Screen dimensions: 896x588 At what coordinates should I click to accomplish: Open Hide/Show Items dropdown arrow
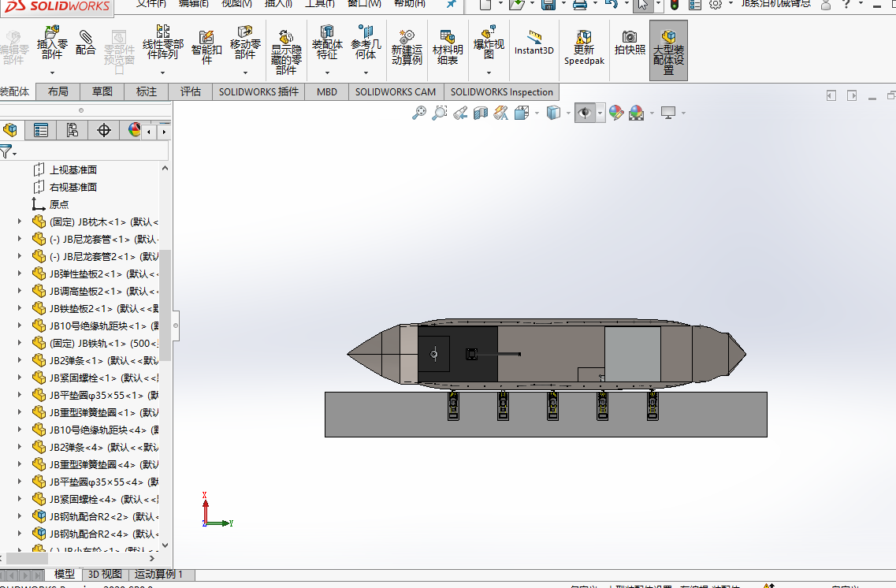[x=600, y=114]
